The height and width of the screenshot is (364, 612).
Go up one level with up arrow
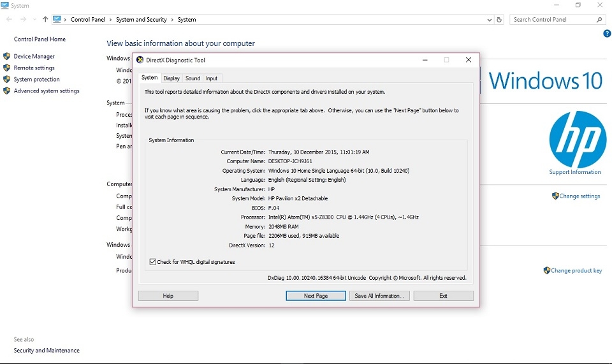click(x=45, y=19)
